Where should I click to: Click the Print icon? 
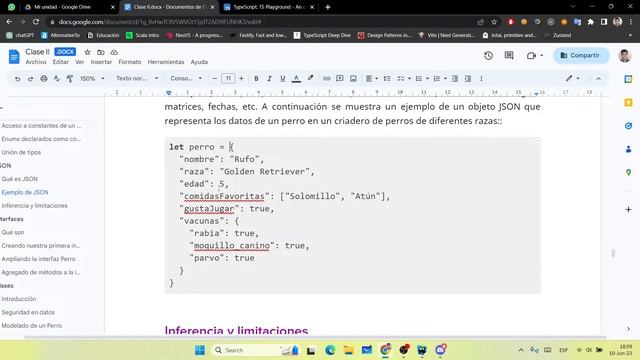click(44, 78)
